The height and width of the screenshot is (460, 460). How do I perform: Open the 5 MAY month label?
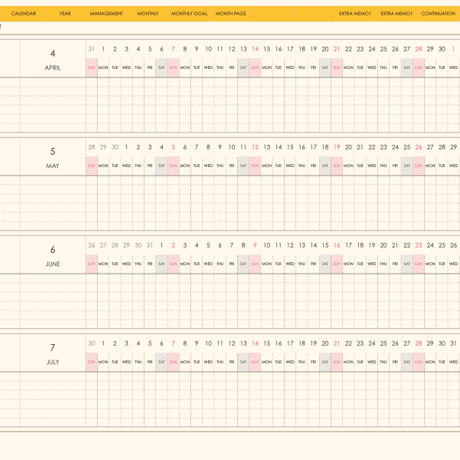[53, 158]
